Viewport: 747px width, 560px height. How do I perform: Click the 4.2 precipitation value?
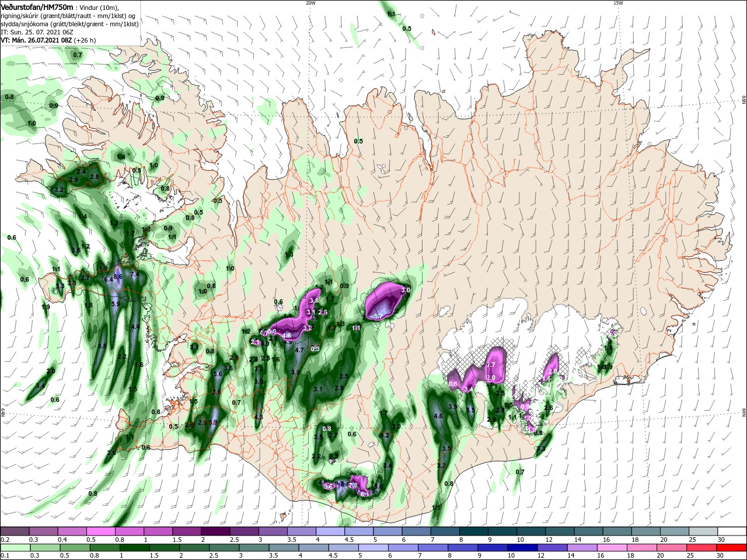384,435
